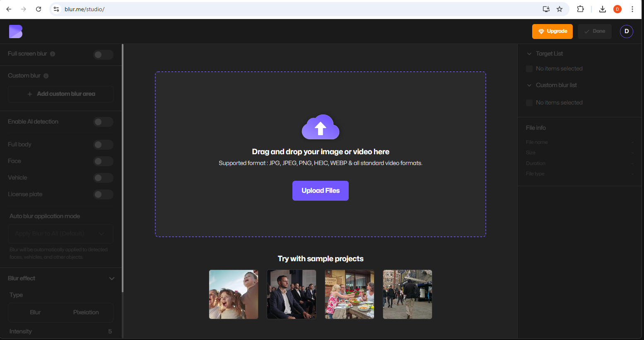Enable the License plate toggle
The image size is (644, 340).
tap(103, 194)
